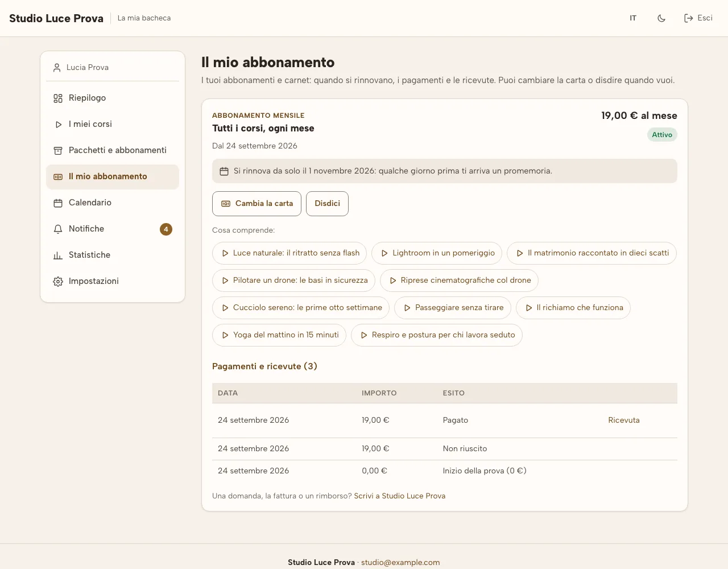Open the Calendario section

[113, 203]
